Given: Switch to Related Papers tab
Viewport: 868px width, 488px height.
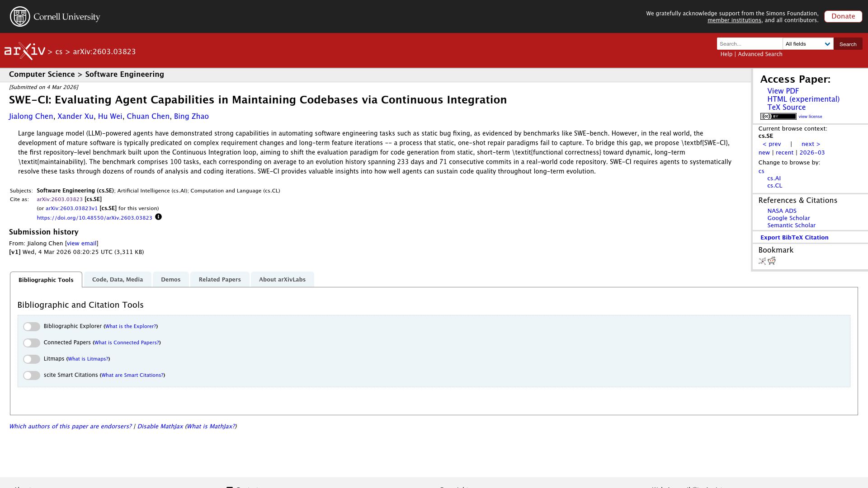Looking at the screenshot, I should [x=220, y=279].
